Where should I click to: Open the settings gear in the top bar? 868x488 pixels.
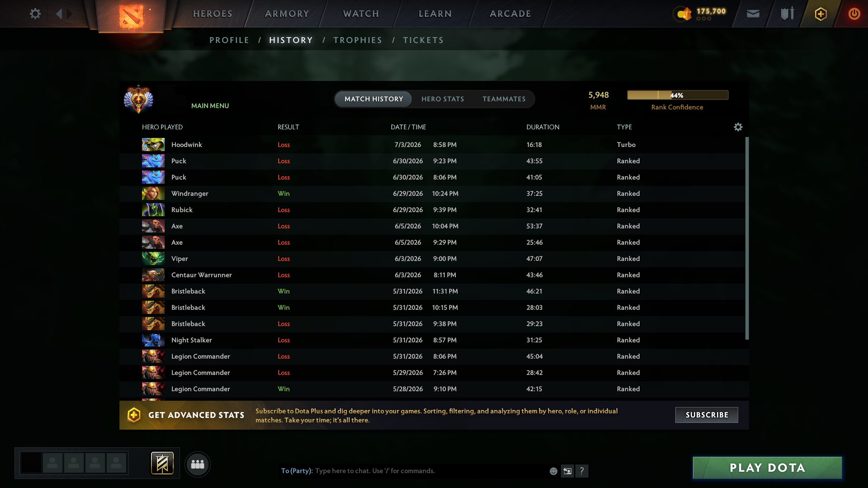click(x=35, y=14)
